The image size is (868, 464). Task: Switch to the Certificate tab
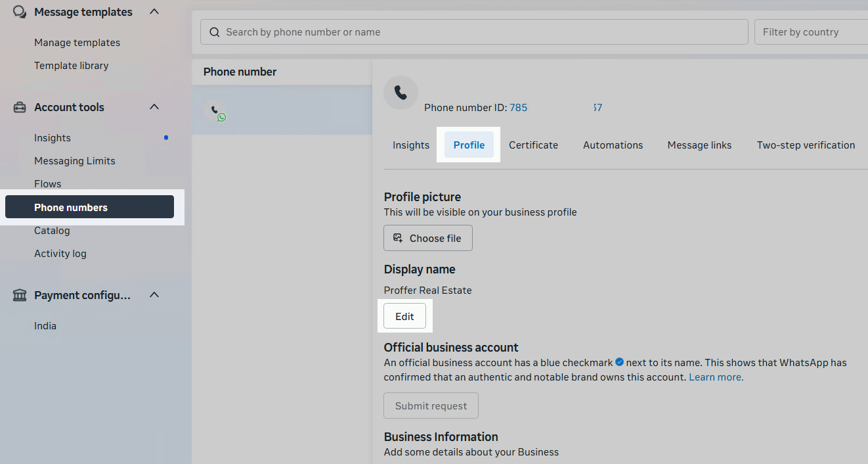tap(533, 145)
